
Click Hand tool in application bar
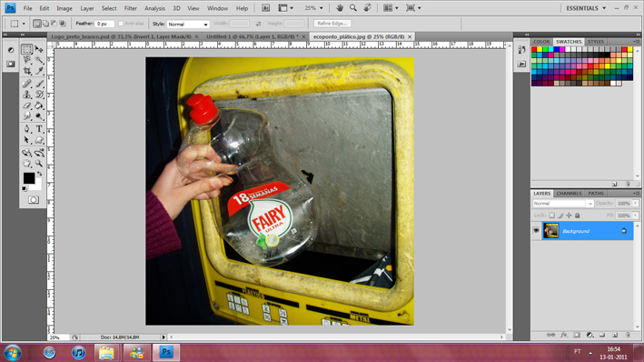tap(340, 8)
